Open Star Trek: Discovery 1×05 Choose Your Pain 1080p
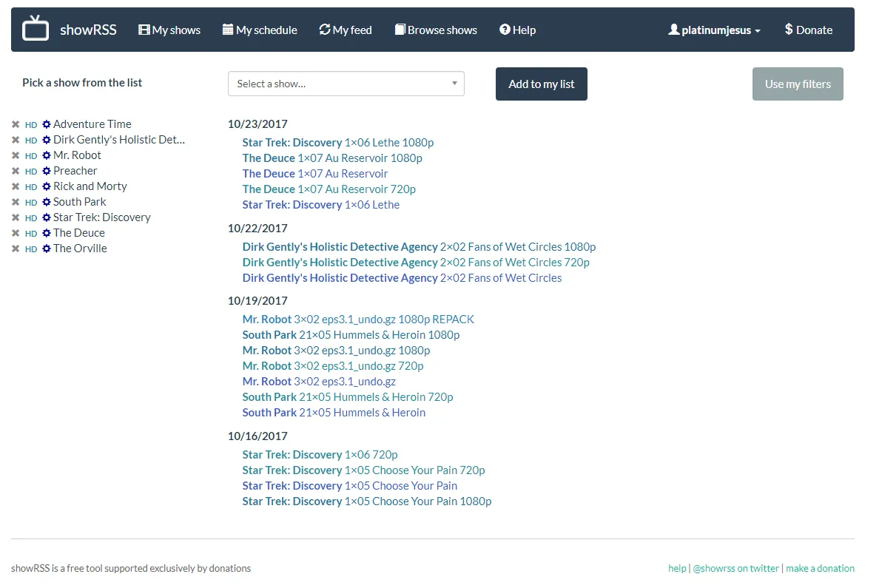 367,501
